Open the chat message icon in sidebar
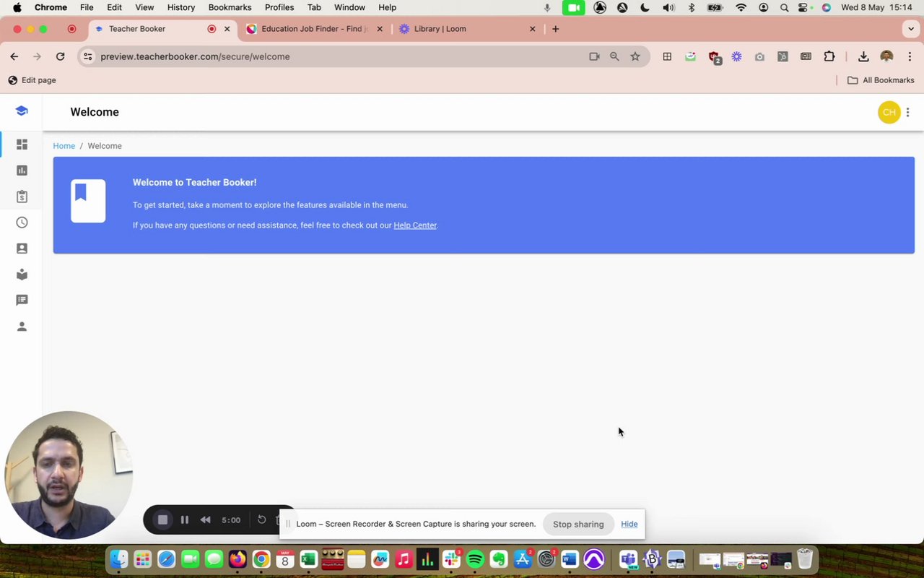The width and height of the screenshot is (924, 578). click(x=22, y=301)
